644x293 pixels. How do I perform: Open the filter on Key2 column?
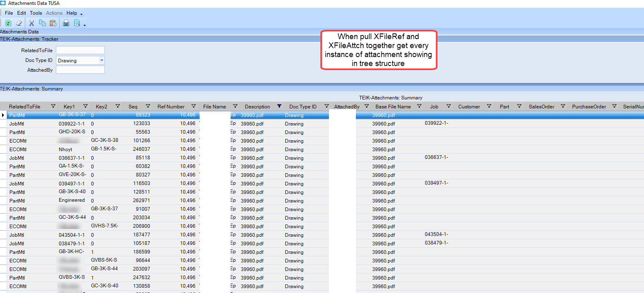pos(118,106)
